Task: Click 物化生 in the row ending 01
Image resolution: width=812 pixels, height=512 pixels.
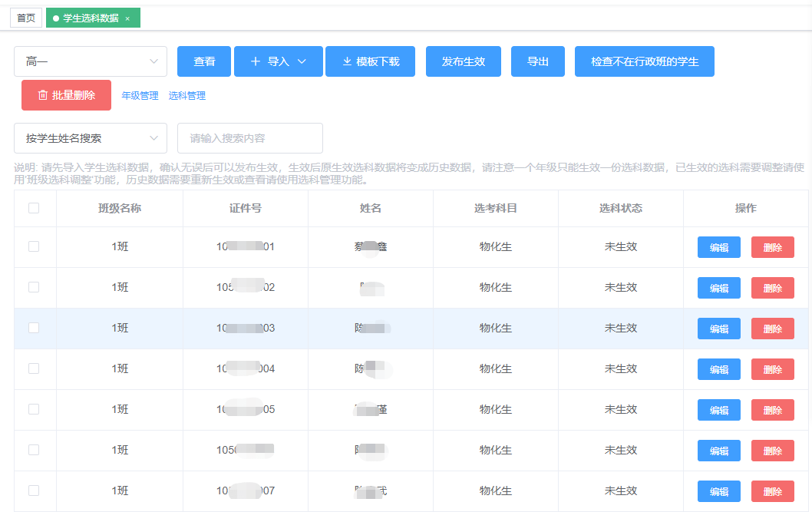Action: click(x=496, y=247)
